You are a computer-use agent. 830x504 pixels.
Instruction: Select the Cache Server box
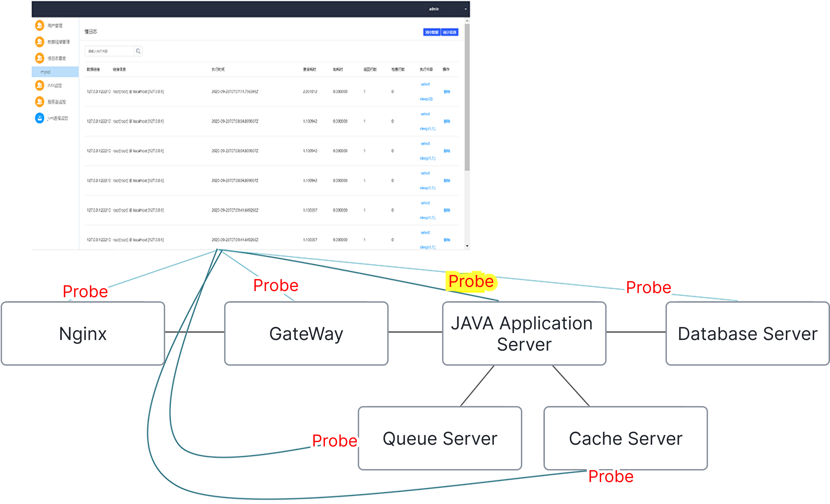pos(625,438)
